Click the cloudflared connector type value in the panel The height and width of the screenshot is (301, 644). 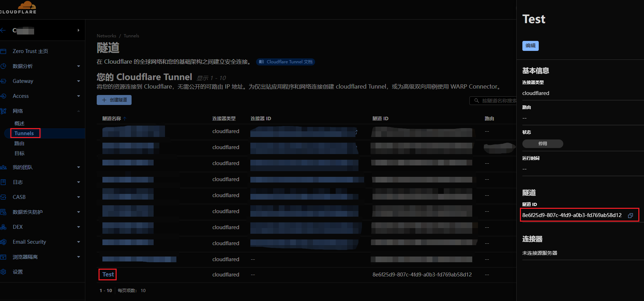coord(536,93)
